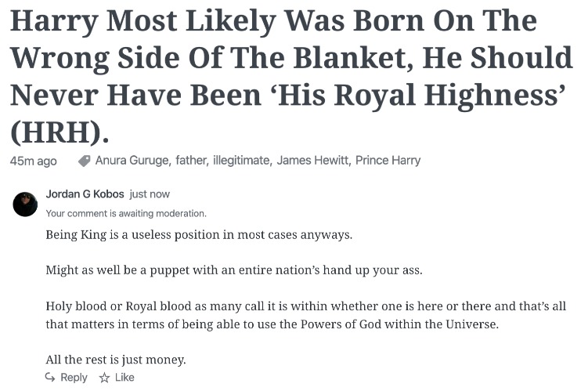Select the 'Reply' text under the comment
Viewport: 588px width, 391px height.
click(x=74, y=377)
